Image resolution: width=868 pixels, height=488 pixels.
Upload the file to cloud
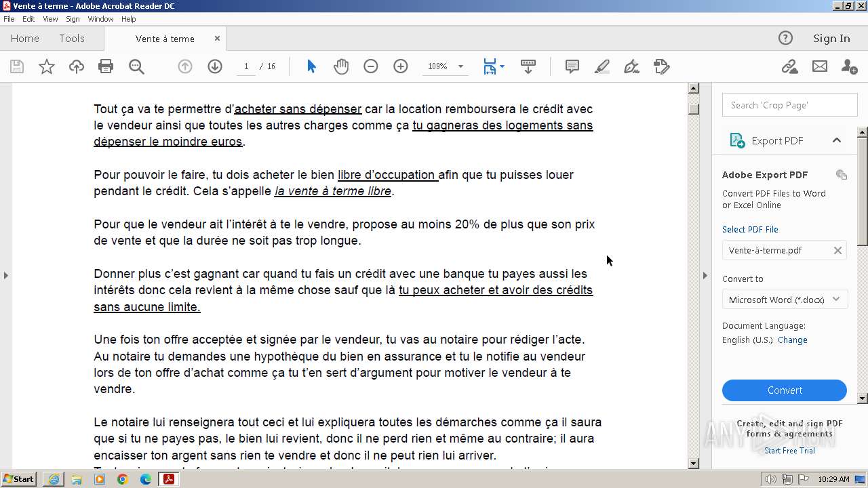pos(77,66)
